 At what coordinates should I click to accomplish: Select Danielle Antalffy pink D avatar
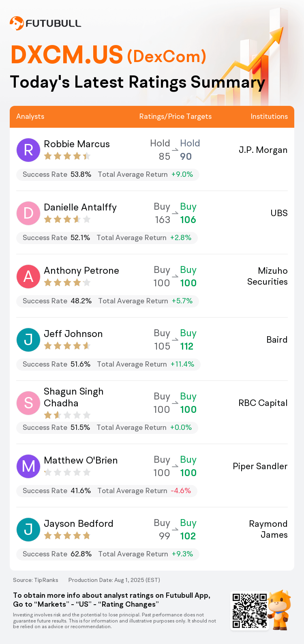pyautogui.click(x=28, y=213)
